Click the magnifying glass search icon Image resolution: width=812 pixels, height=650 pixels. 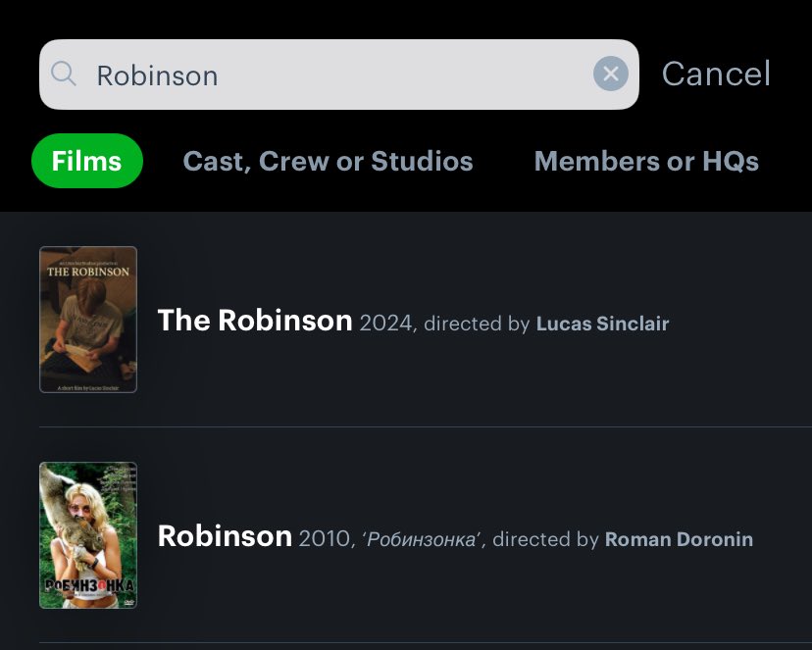[63, 73]
